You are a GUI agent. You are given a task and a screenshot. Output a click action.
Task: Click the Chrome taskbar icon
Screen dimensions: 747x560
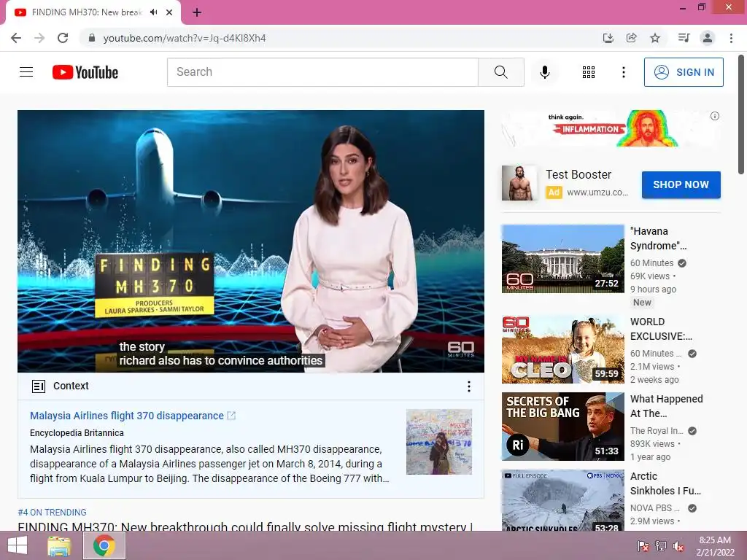click(104, 545)
